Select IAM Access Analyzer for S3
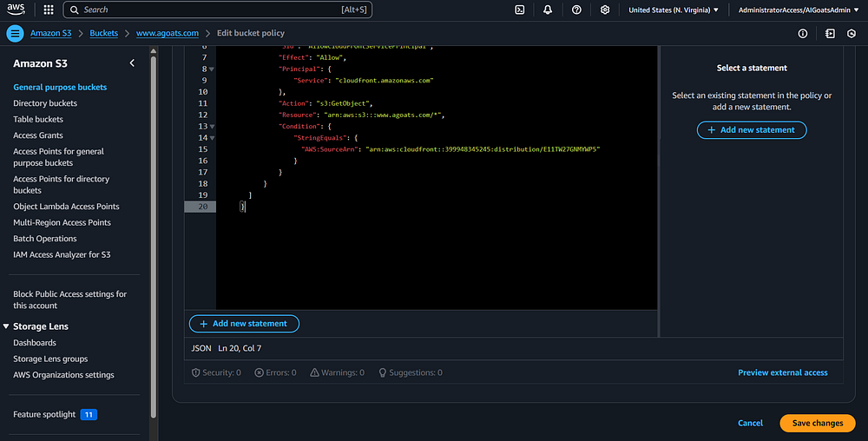Viewport: 868px width, 441px height. 62,254
